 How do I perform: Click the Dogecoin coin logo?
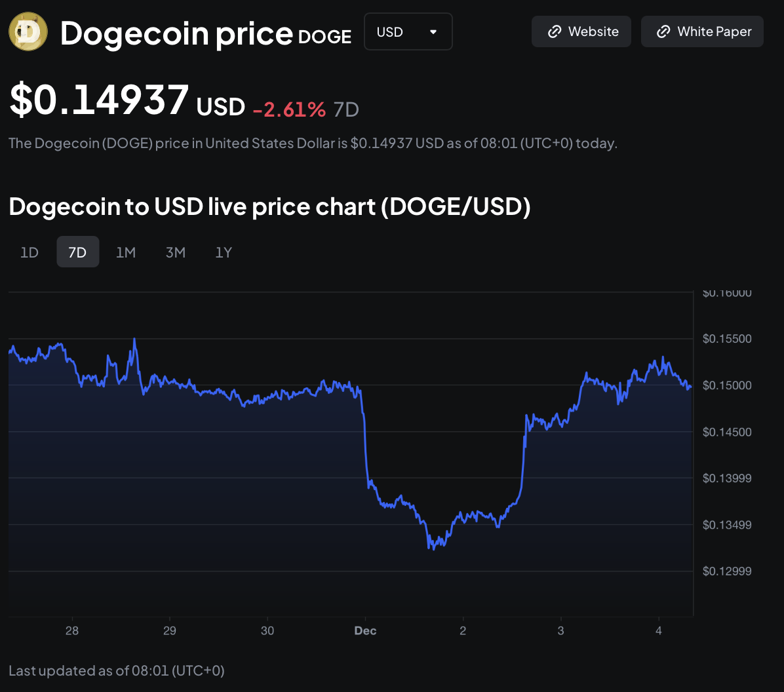pos(28,31)
